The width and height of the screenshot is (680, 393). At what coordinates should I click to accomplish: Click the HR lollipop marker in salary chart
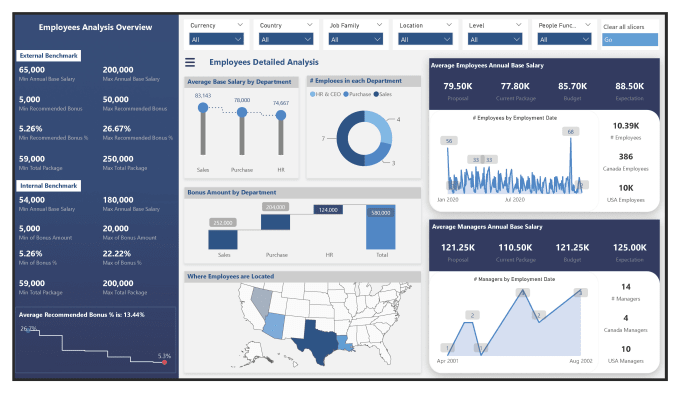tap(281, 115)
